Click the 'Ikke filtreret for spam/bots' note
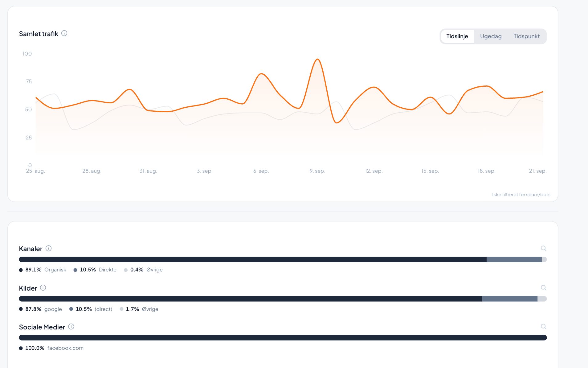The width and height of the screenshot is (588, 368). (521, 195)
